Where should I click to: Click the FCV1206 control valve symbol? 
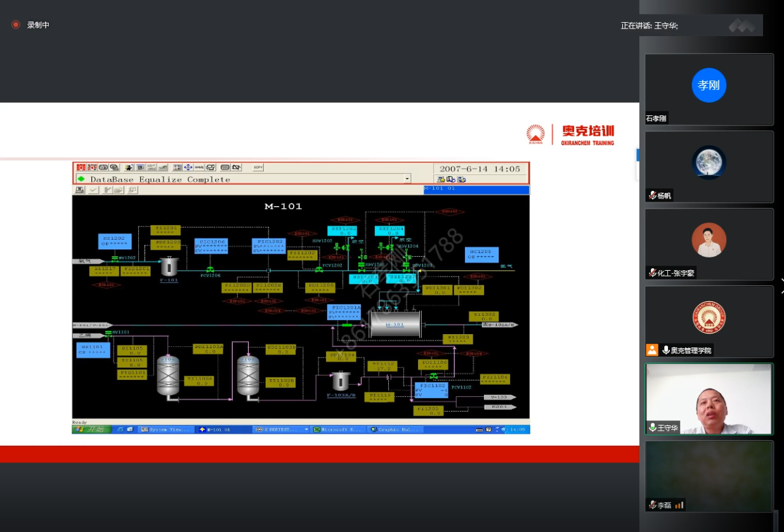[209, 269]
